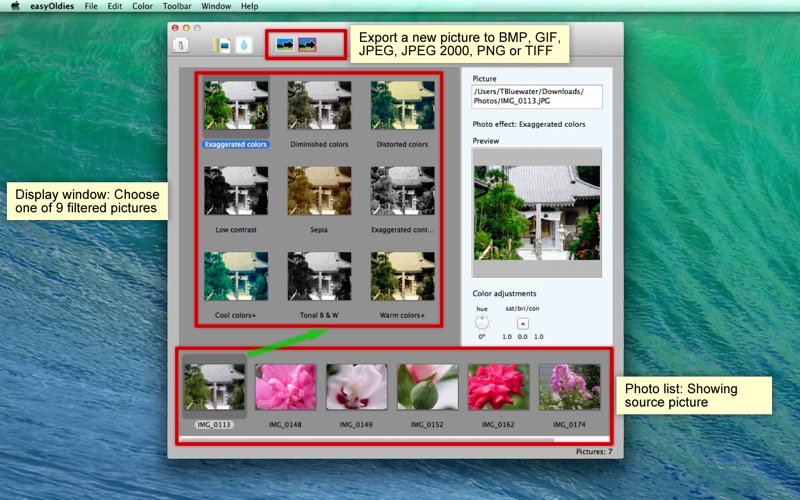This screenshot has width=800, height=500.
Task: Select the pink flower photo IMG_0148
Action: pos(285,387)
